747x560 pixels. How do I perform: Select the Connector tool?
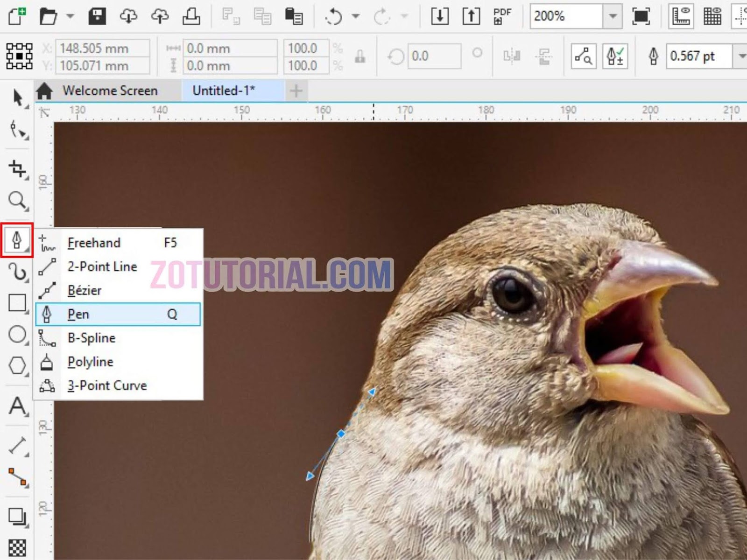(18, 477)
